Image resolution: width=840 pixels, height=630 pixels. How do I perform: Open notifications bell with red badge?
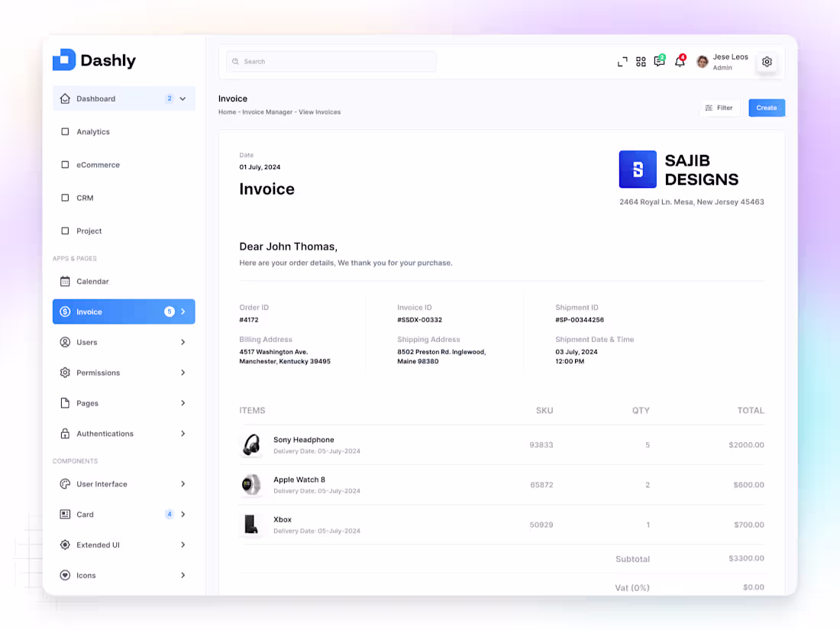point(680,61)
